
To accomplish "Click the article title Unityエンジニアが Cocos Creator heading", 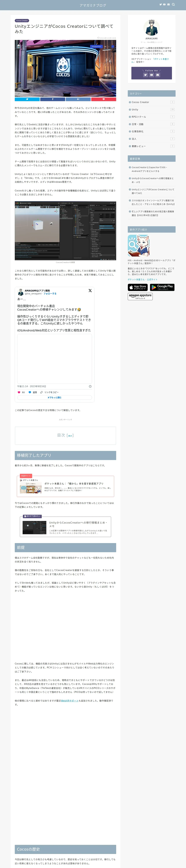I will pyautogui.click(x=64, y=29).
